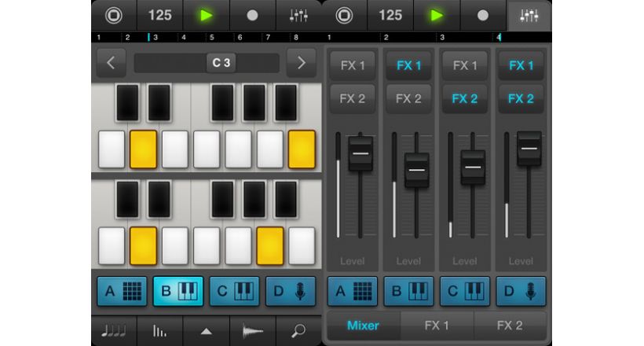Switch to the FX 1 bottom tab

(437, 326)
